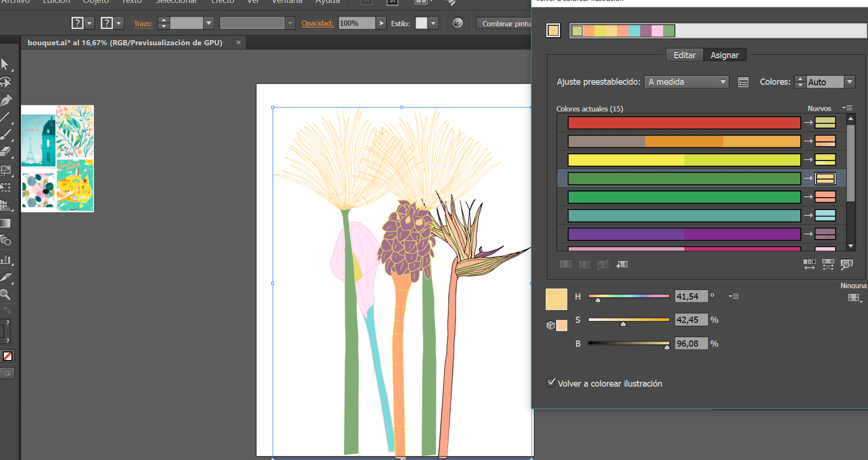
Task: Open the Efecto menu
Action: pyautogui.click(x=223, y=2)
